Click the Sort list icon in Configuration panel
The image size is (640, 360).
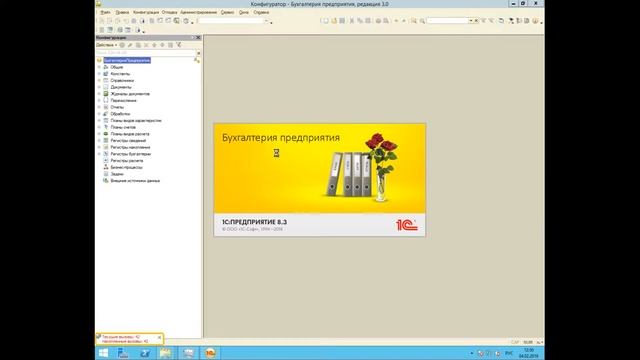[x=170, y=45]
